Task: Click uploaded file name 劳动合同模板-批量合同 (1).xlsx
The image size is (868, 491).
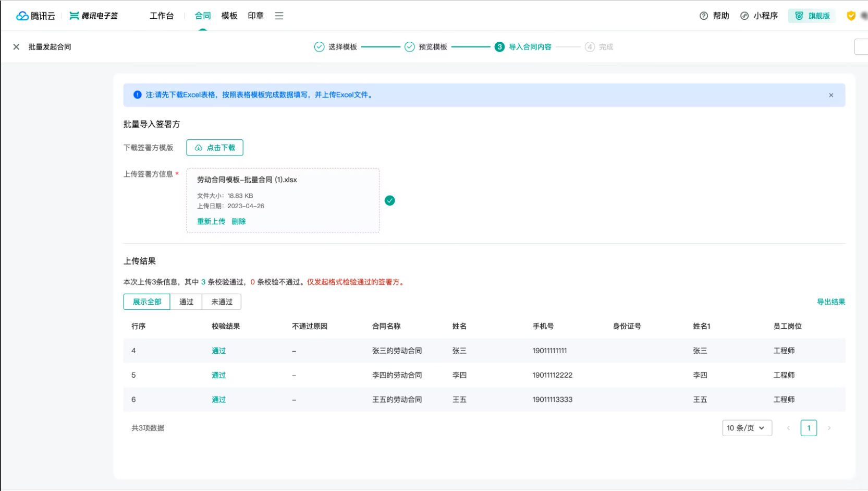Action: click(x=247, y=179)
